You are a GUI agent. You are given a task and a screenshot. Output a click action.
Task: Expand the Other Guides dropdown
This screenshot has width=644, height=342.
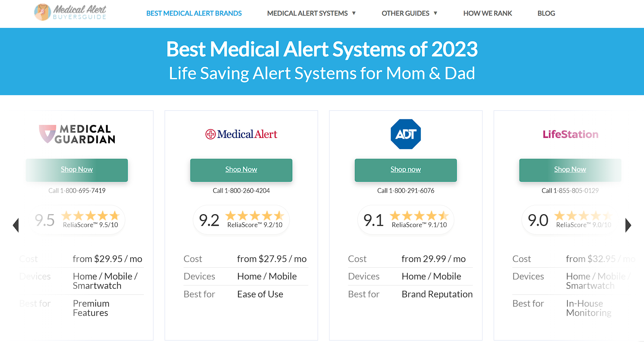(409, 13)
